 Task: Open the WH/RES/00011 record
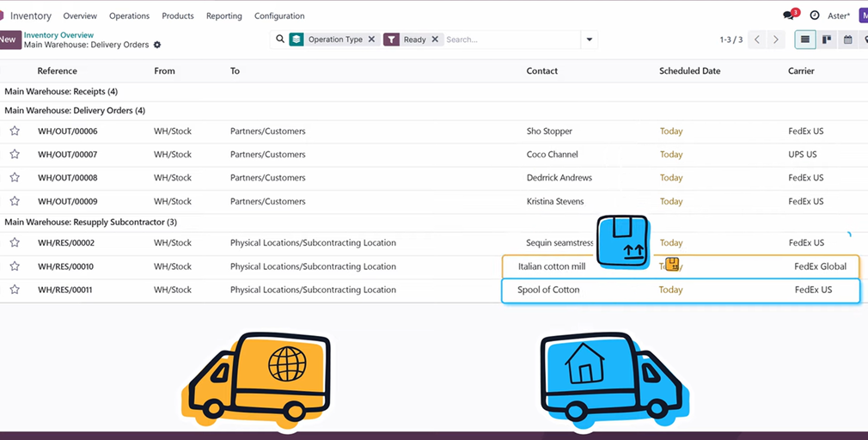(x=65, y=290)
